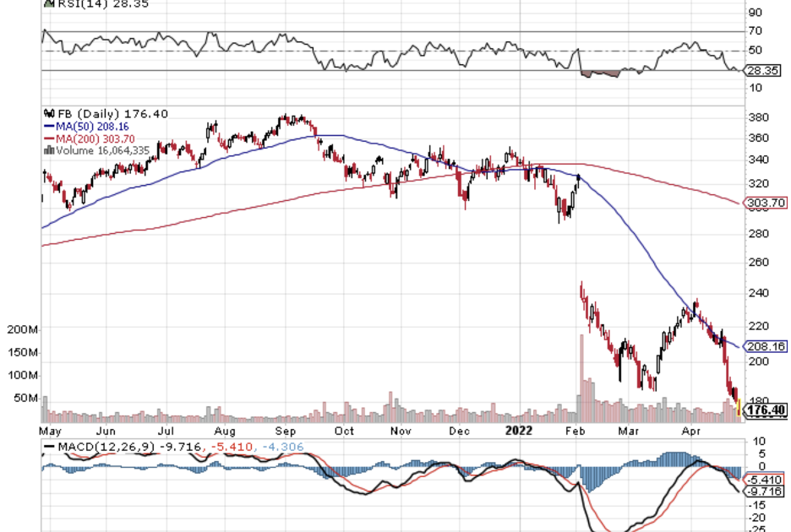
Task: Click the yellow highlighted latest volume bar
Action: [x=740, y=410]
